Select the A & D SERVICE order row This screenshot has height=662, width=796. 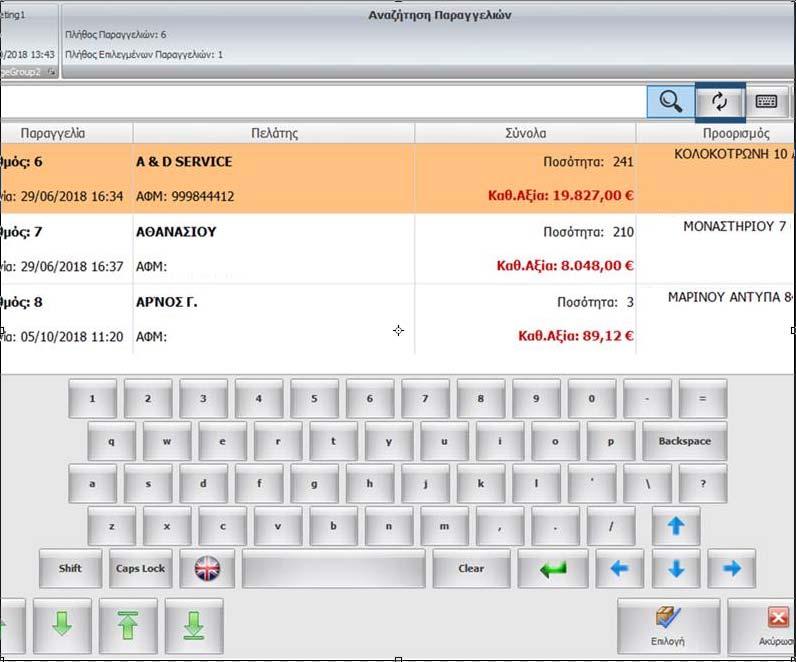[x=398, y=178]
